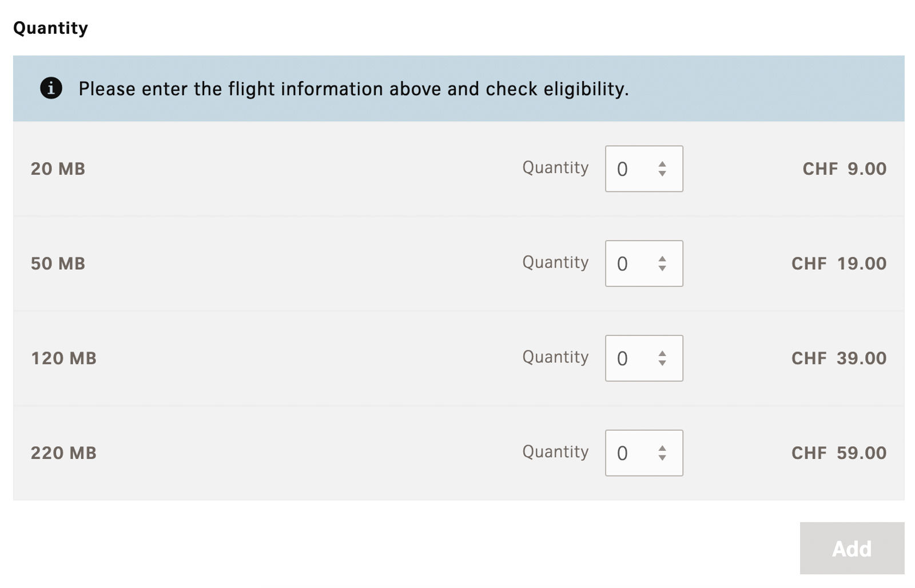Click the 220 MB package label

point(63,453)
